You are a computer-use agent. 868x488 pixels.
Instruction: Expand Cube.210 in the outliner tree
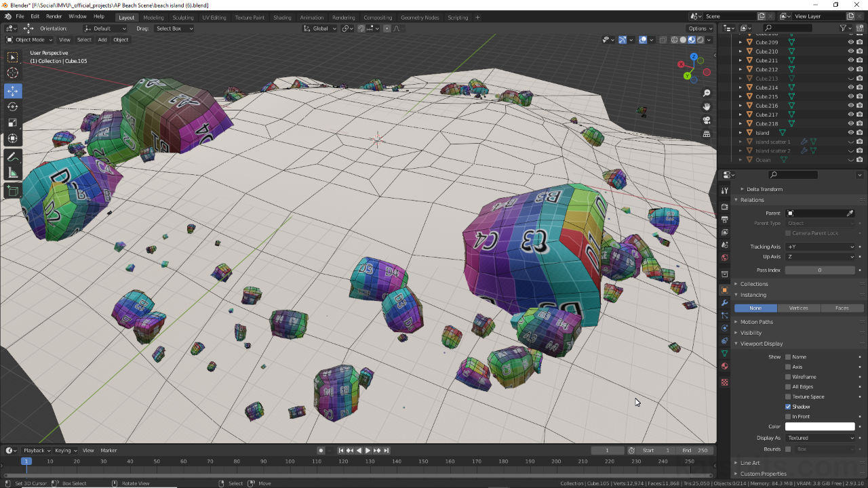click(741, 52)
